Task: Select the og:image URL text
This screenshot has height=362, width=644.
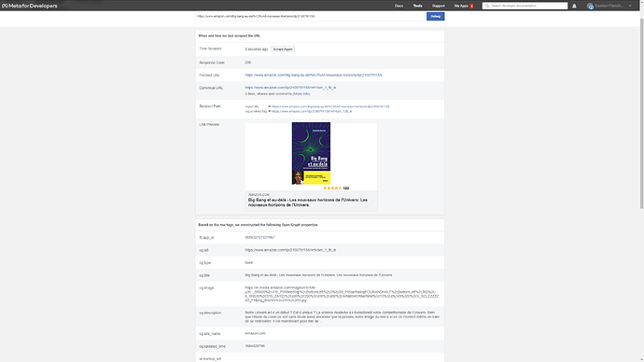Action: (x=342, y=294)
